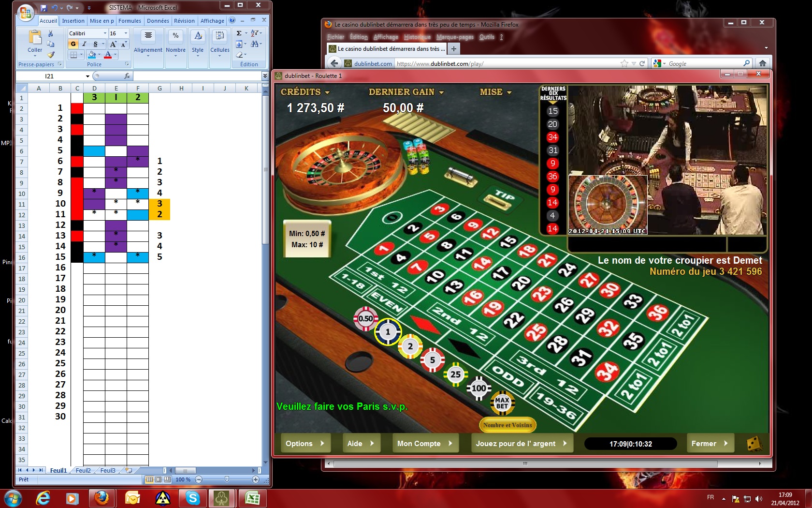Click the Cut scissors icon in Excel
The width and height of the screenshot is (812, 508).
click(51, 33)
